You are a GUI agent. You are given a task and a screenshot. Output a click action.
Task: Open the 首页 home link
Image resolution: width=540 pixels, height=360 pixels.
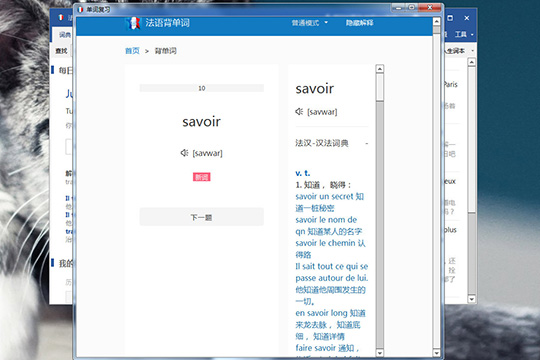point(132,51)
